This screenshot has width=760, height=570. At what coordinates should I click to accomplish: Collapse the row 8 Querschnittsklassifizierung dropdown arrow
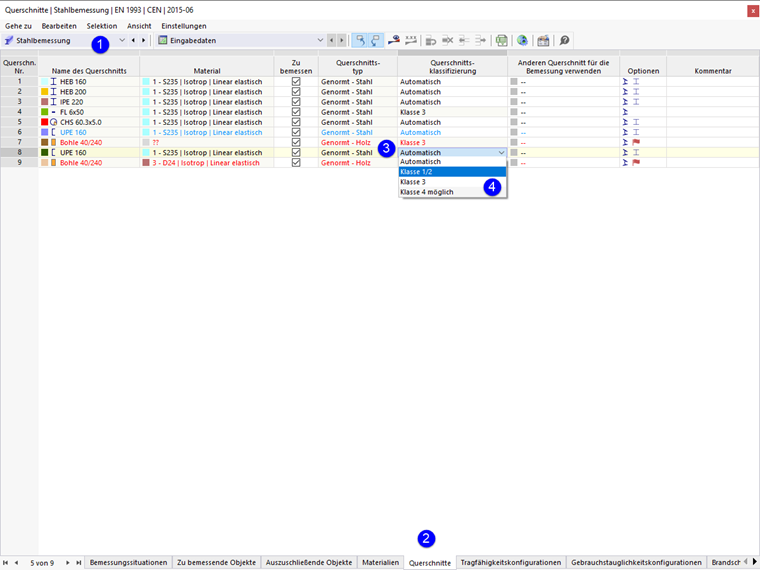click(x=501, y=153)
